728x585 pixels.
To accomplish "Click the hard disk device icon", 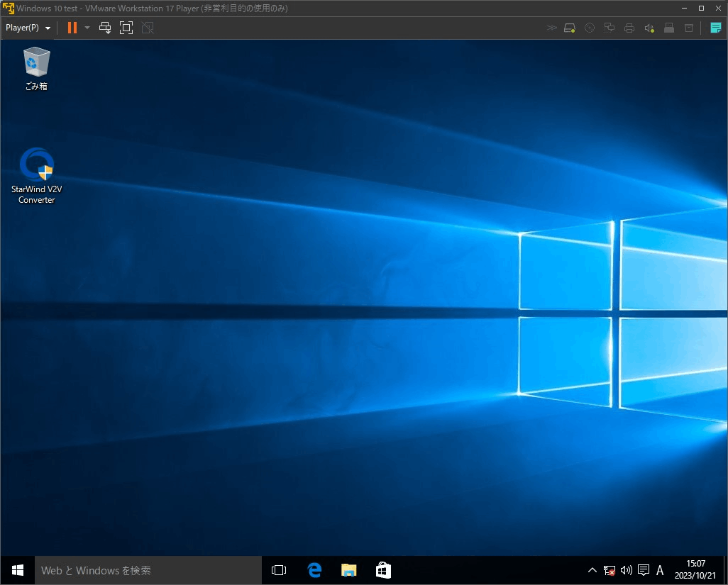I will [570, 28].
